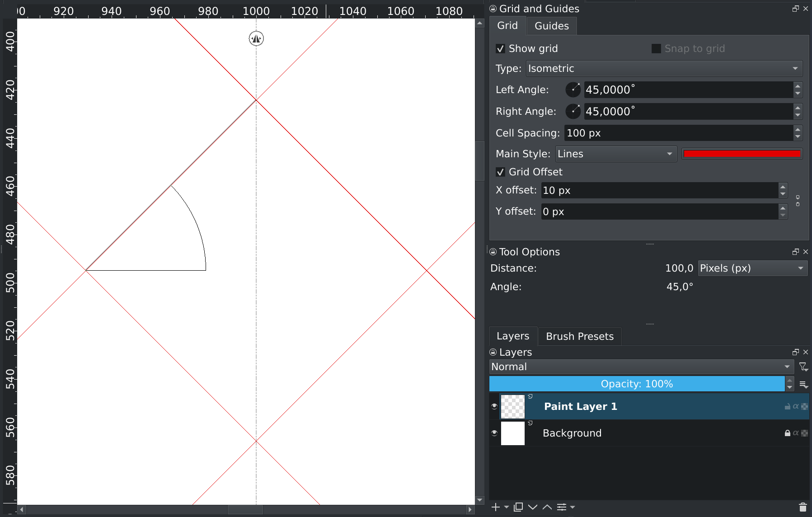
Task: Delete layer using the trash icon
Action: coord(803,507)
